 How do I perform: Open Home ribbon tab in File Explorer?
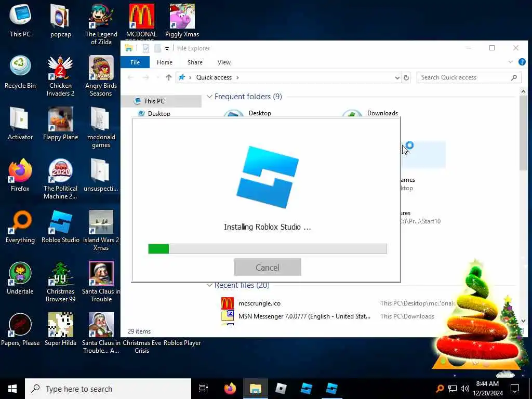[165, 62]
